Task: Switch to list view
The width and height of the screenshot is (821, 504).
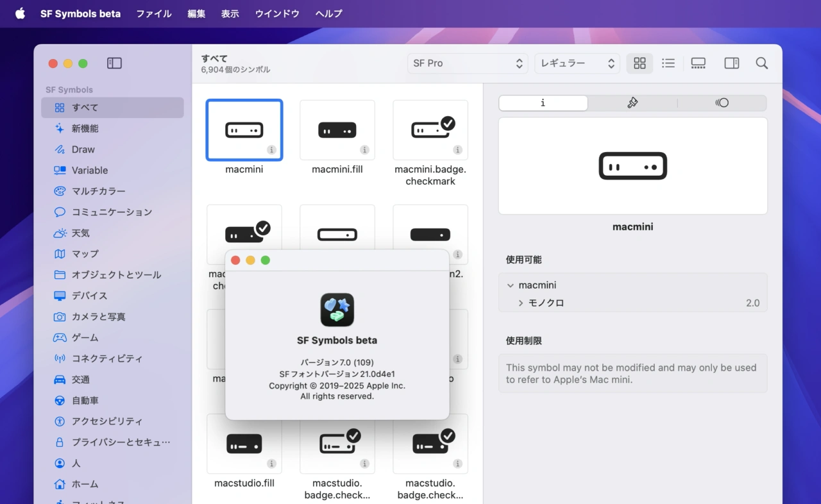Action: coord(668,63)
